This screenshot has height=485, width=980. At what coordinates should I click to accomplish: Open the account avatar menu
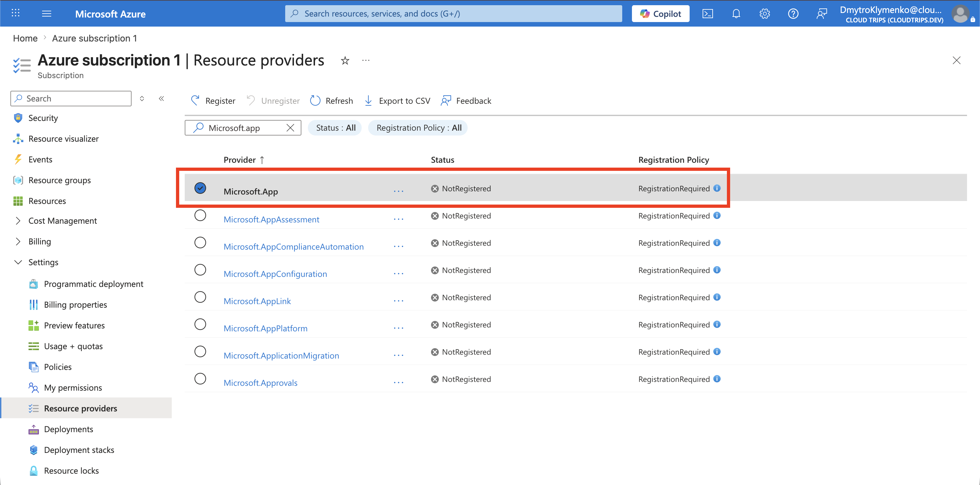[x=960, y=14]
